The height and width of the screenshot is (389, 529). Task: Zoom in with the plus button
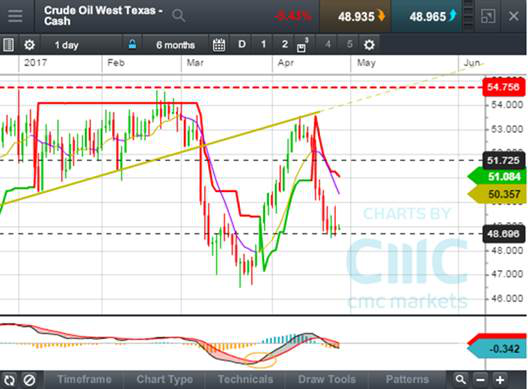500,380
